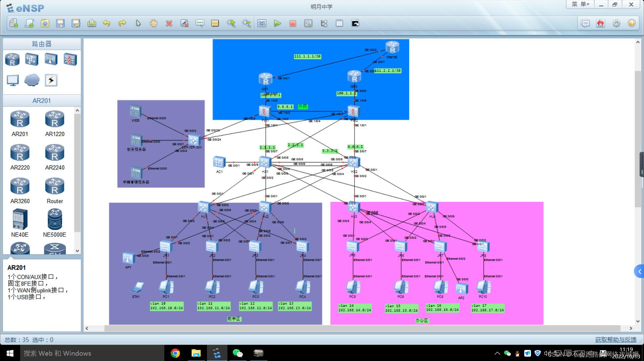This screenshot has width=644, height=361.
Task: Click the red Stop Devices icon
Action: click(292, 23)
